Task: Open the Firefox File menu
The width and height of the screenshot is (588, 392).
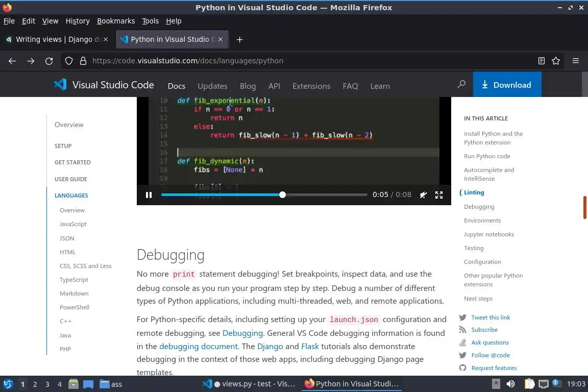Action: [x=9, y=21]
